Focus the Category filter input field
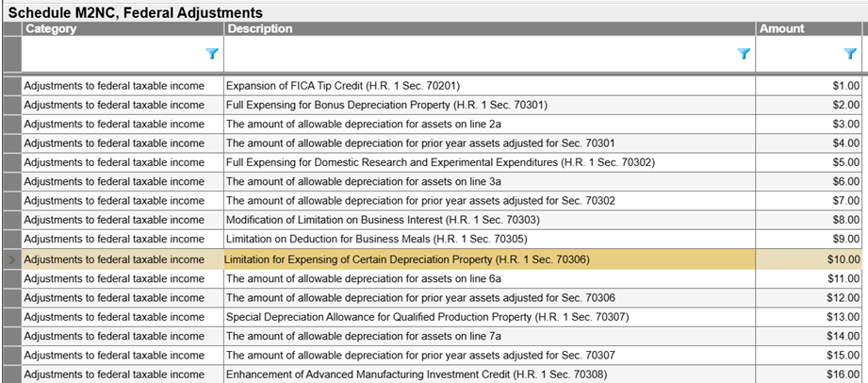The image size is (868, 383). point(113,54)
